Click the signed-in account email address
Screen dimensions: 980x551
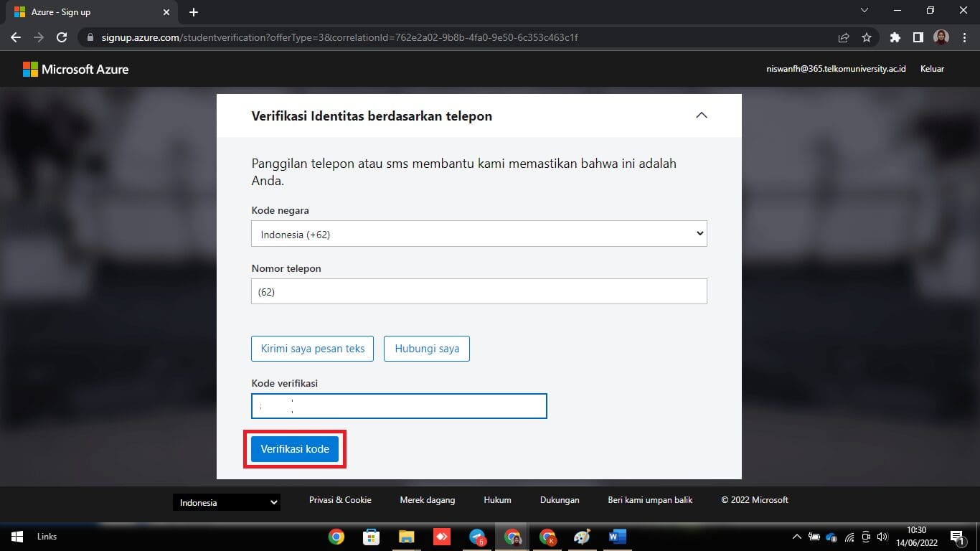click(x=837, y=69)
